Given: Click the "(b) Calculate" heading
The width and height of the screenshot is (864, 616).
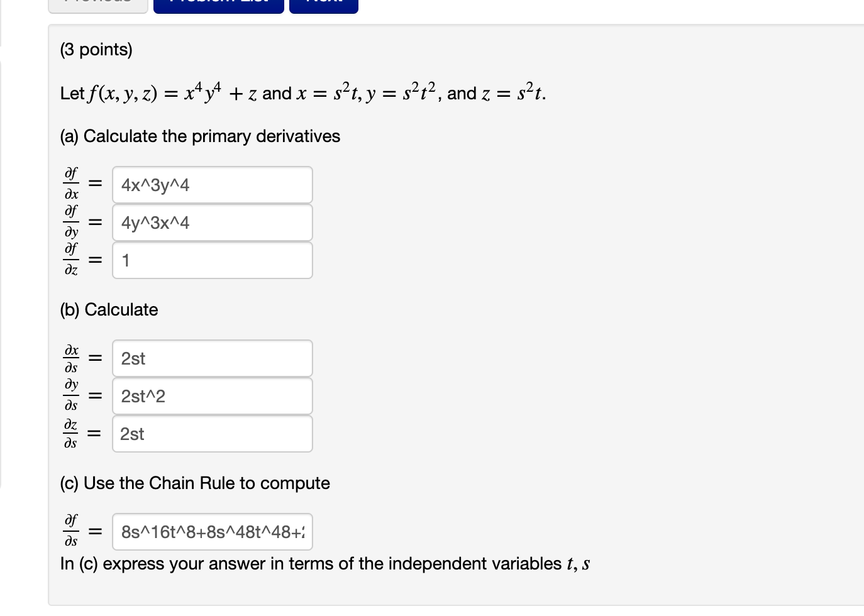Looking at the screenshot, I should [x=109, y=310].
